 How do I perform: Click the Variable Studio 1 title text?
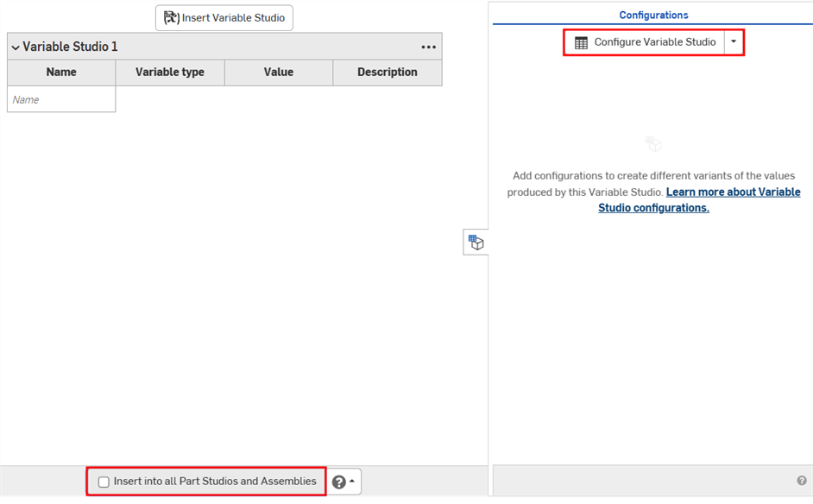[x=70, y=47]
